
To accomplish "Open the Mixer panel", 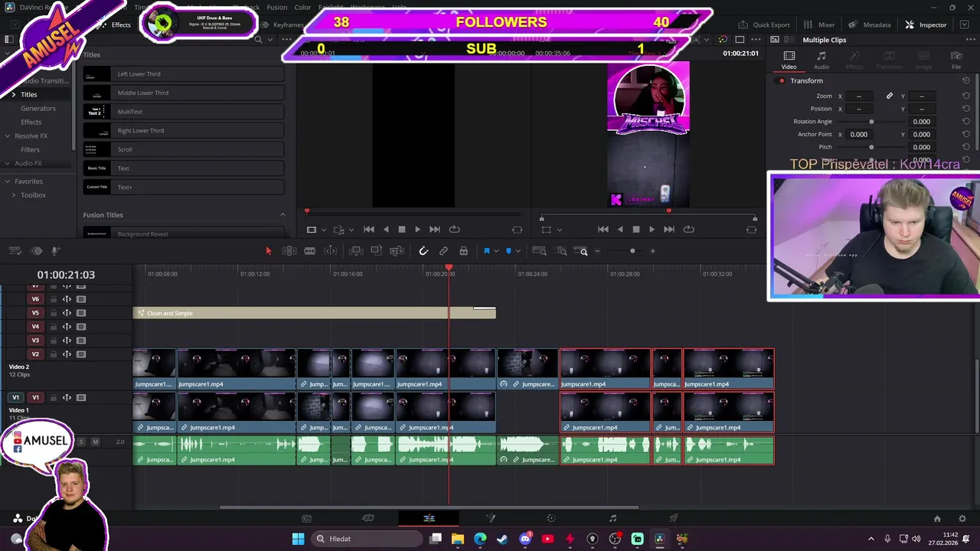I will [x=819, y=24].
